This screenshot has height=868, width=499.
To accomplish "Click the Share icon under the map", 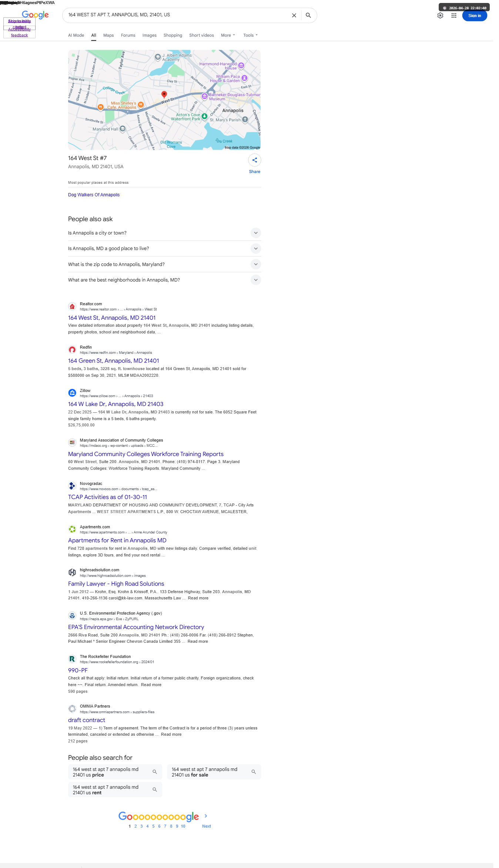I will [255, 160].
